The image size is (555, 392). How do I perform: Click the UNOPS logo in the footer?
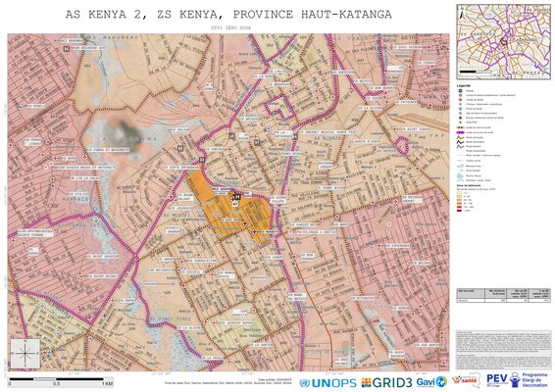[x=328, y=383]
